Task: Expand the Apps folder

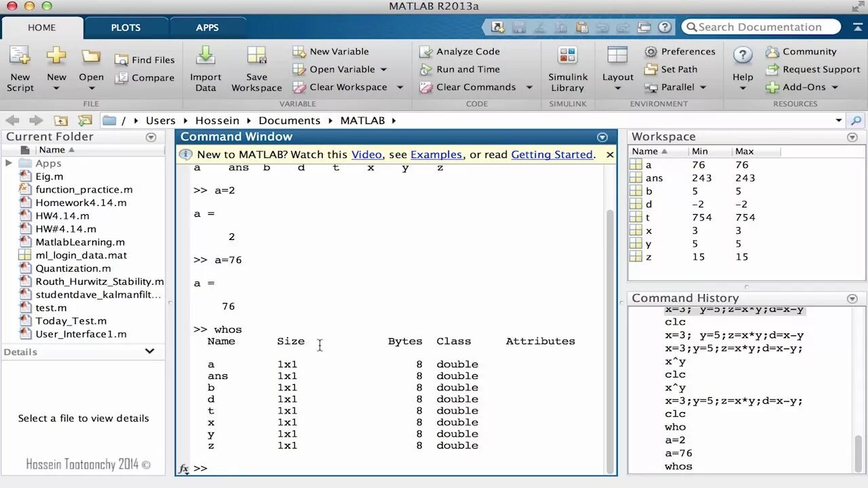Action: tap(9, 163)
